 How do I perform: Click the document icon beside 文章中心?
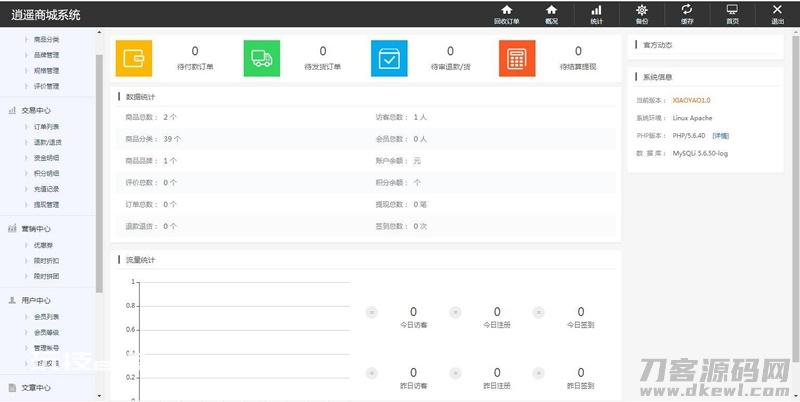coord(12,387)
